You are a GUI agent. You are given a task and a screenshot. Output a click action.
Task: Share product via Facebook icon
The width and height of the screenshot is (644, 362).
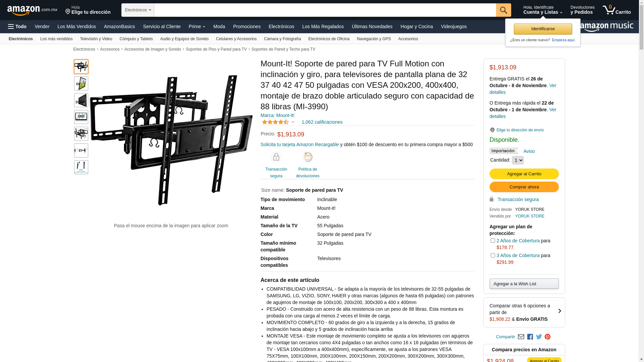point(530,337)
